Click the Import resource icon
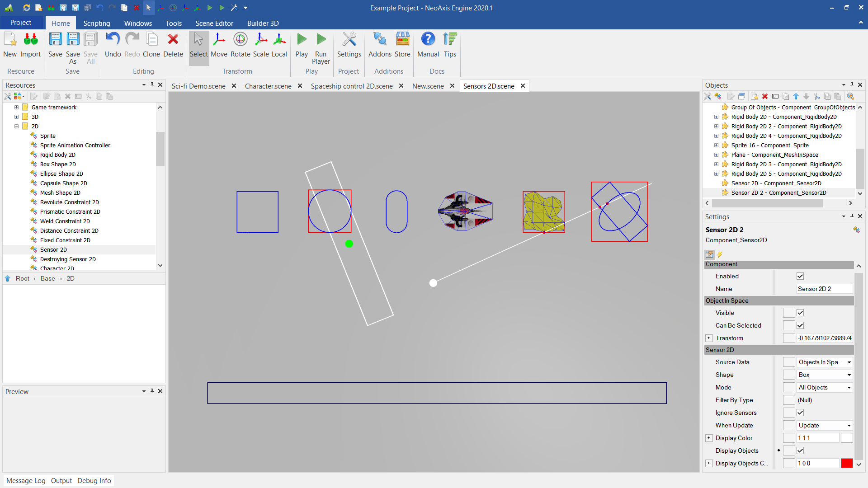This screenshot has height=488, width=868. [30, 45]
